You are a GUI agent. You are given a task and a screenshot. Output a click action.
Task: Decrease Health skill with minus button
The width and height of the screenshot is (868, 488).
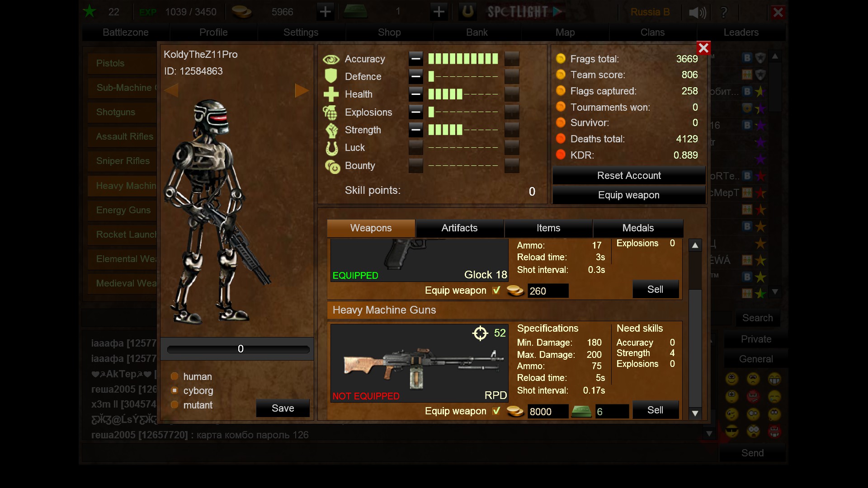click(415, 94)
